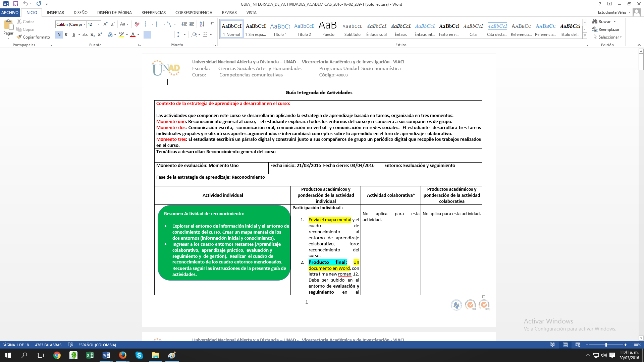644x362 pixels.
Task: Open the Firefox icon in taskbar
Action: [123, 355]
